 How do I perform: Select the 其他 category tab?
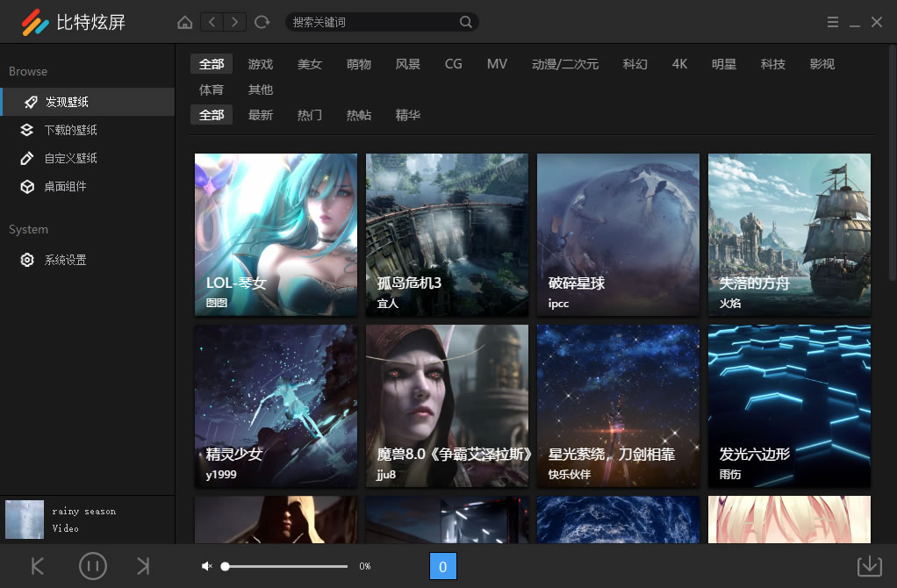[x=261, y=90]
